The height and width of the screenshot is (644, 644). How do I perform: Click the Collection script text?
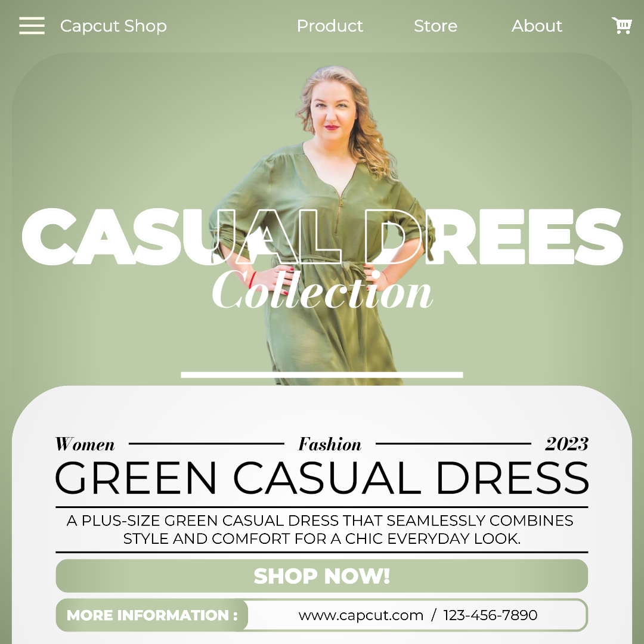[x=322, y=291]
